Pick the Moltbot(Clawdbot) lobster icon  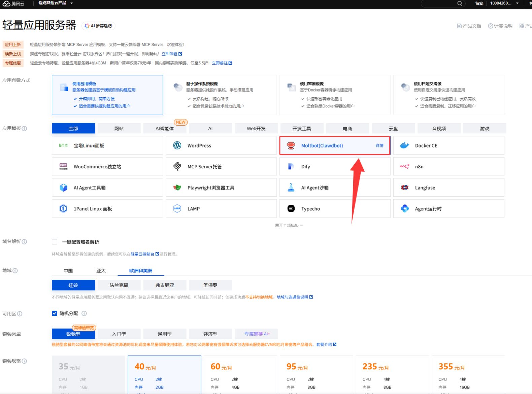pos(291,145)
